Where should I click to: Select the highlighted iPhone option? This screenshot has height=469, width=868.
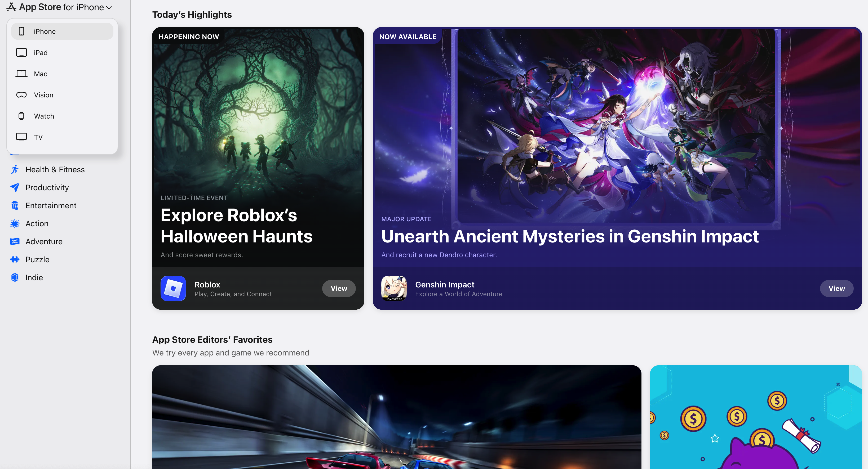pyautogui.click(x=62, y=31)
